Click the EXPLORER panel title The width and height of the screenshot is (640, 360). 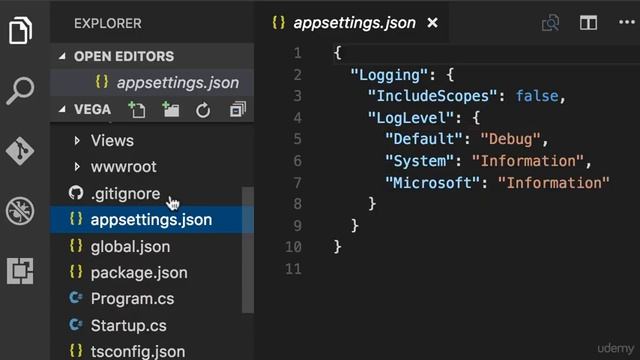point(108,24)
